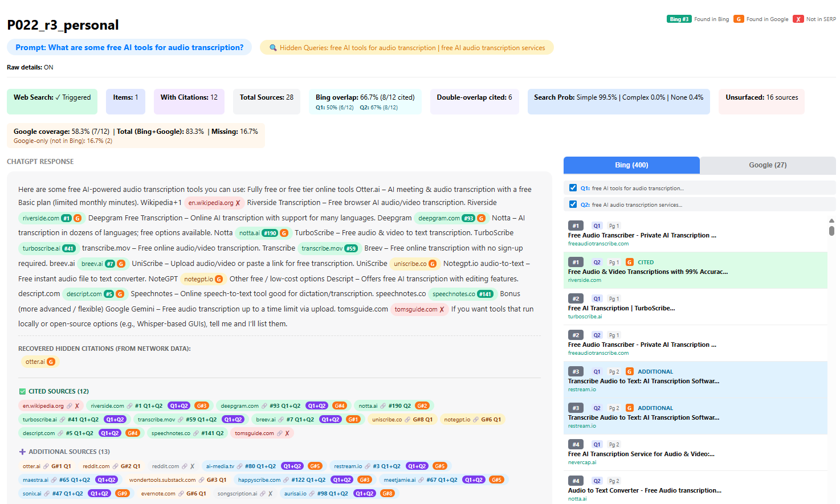The height and width of the screenshot is (504, 840).
Task: Click link icon beside restream.io in Additional Sources
Action: coord(368,466)
